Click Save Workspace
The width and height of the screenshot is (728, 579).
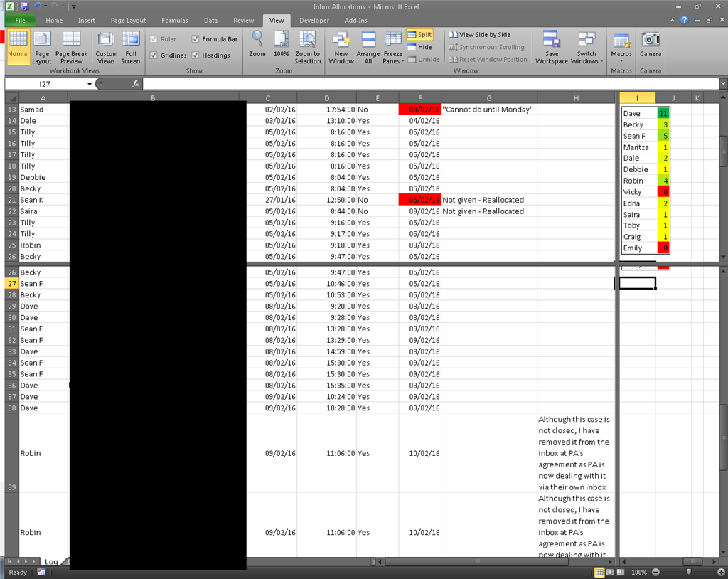552,48
